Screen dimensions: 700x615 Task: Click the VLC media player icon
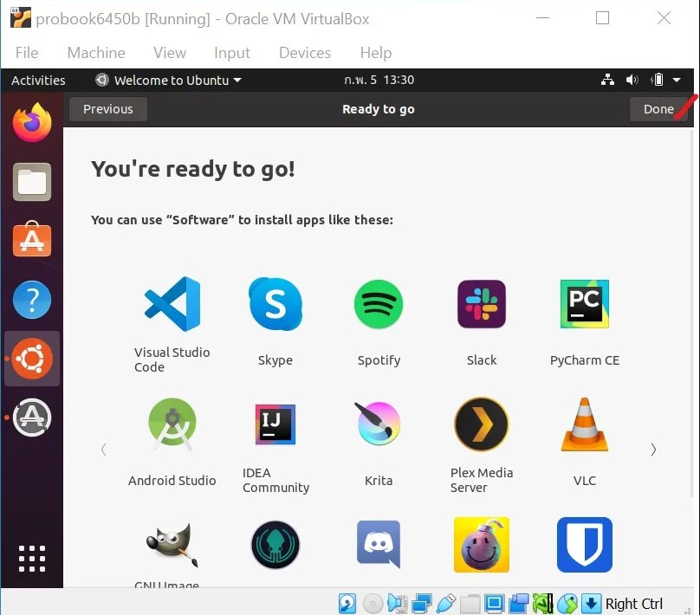(x=585, y=424)
